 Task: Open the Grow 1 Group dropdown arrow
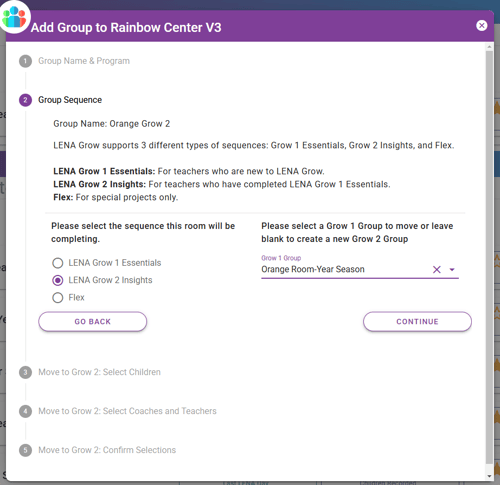452,269
